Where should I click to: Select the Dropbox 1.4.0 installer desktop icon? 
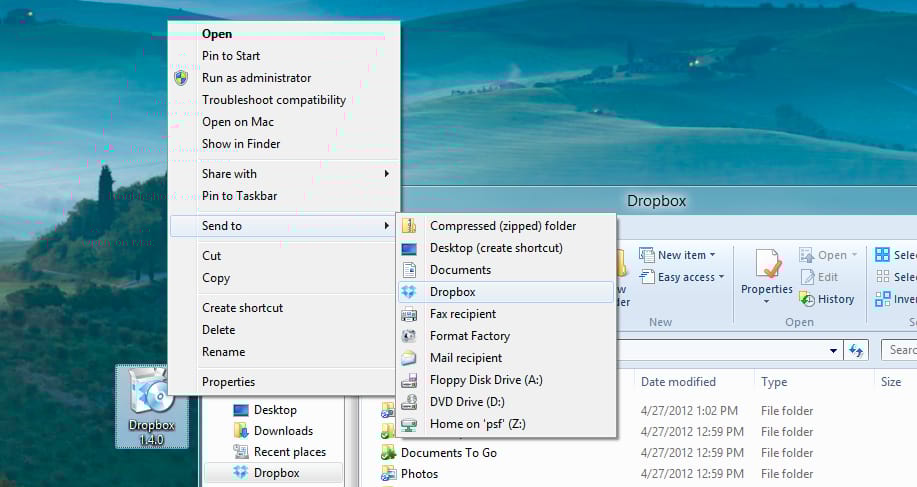pyautogui.click(x=151, y=406)
